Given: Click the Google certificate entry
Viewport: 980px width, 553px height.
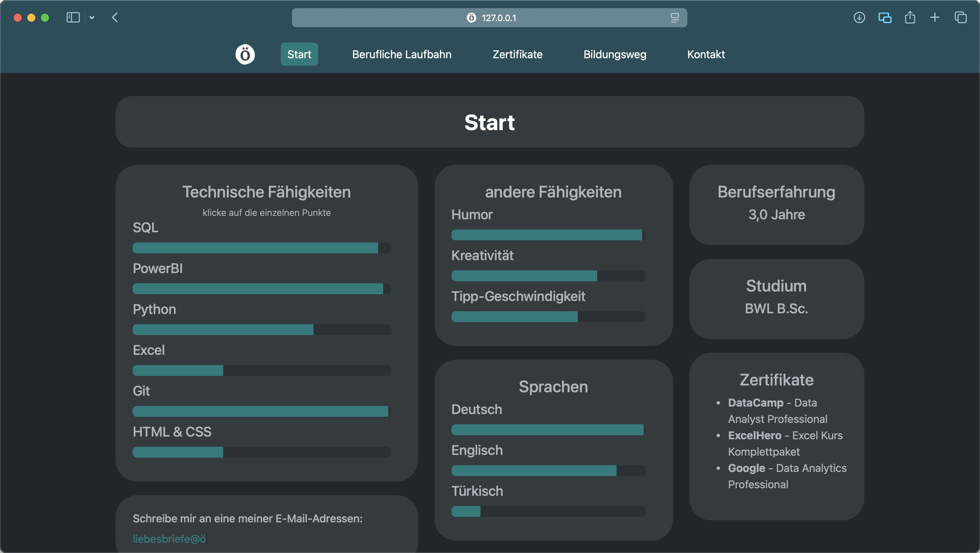Looking at the screenshot, I should (787, 476).
